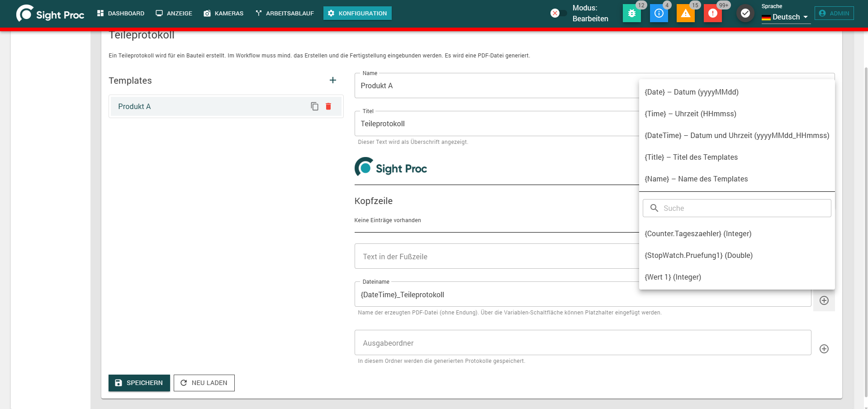Open the green bug notifications icon
The width and height of the screenshot is (868, 409).
pos(632,13)
